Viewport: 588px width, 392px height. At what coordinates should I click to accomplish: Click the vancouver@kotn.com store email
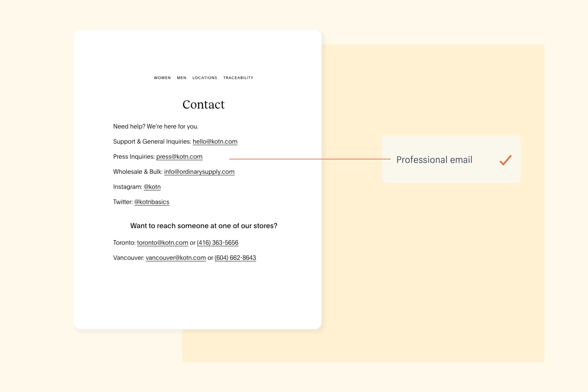175,258
